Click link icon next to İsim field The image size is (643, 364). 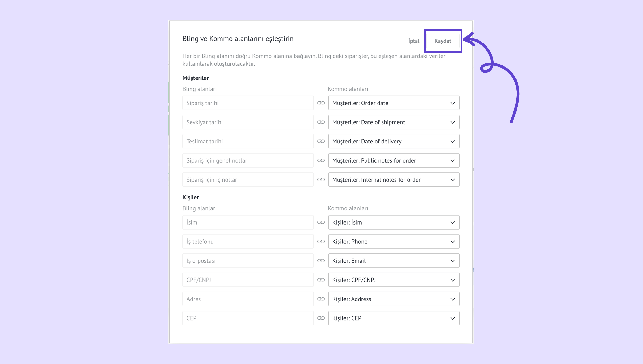coord(321,222)
